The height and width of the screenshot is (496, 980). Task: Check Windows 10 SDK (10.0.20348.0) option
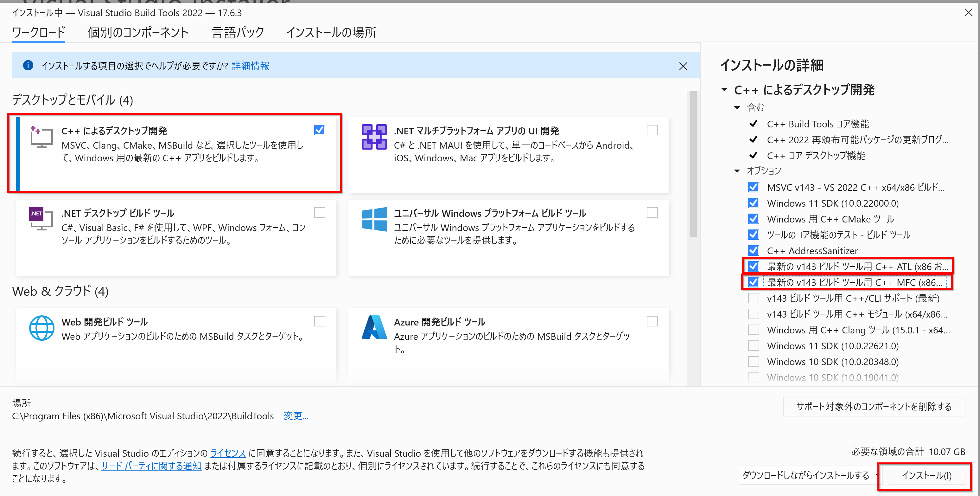point(753,361)
